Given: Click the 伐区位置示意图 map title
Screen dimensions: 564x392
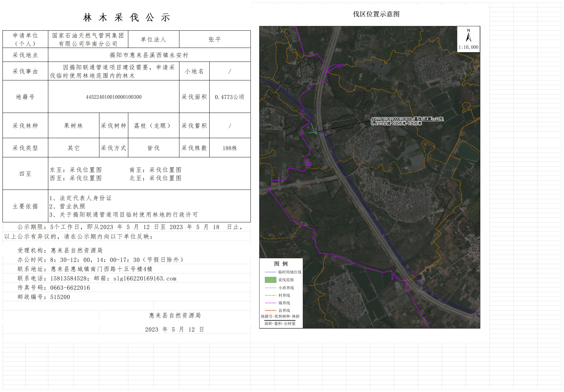Looking at the screenshot, I should click(376, 14).
